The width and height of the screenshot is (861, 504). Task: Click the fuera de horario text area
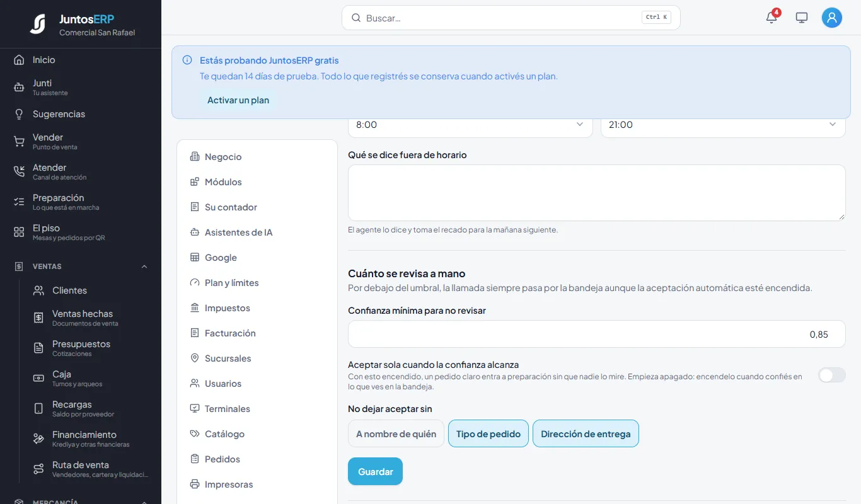click(596, 193)
